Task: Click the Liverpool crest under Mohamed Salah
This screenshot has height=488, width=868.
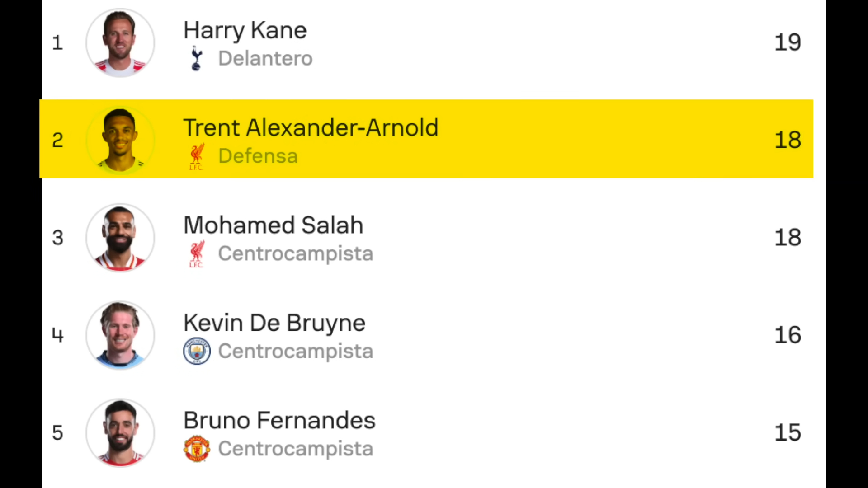Action: pyautogui.click(x=196, y=254)
